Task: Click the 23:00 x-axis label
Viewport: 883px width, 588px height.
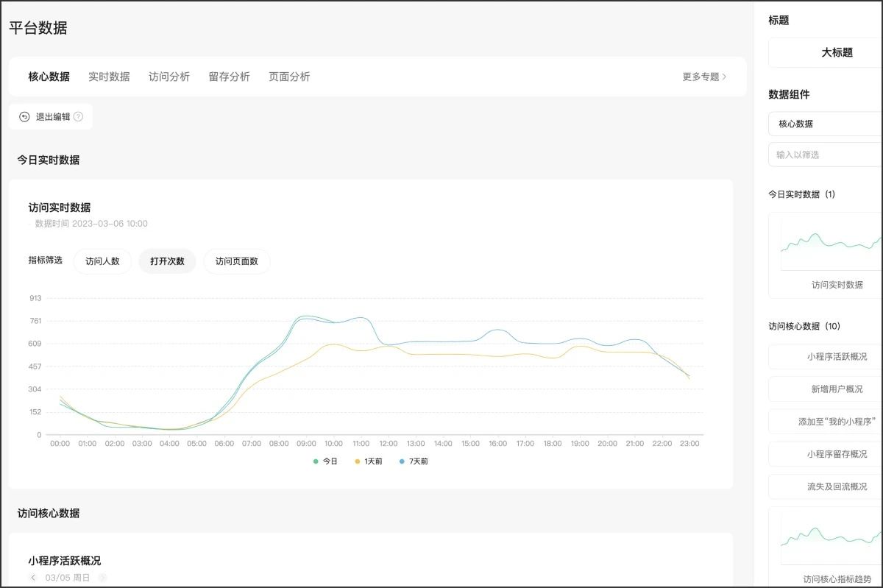Action: pyautogui.click(x=689, y=444)
